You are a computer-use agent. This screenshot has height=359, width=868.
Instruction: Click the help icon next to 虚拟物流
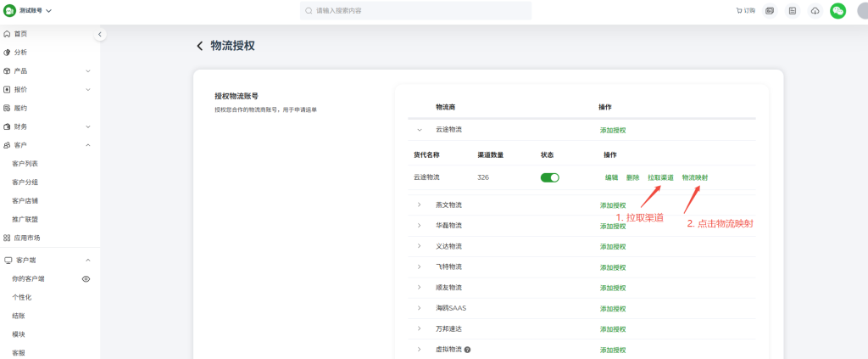[467, 349]
